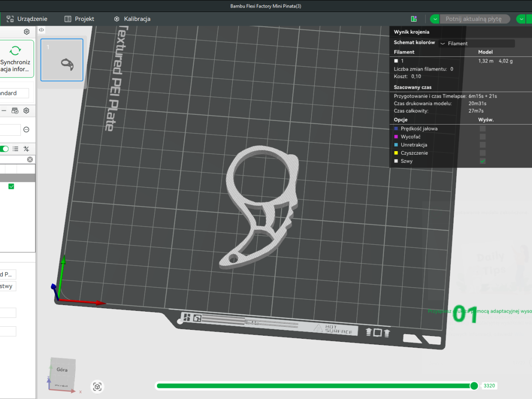The height and width of the screenshot is (399, 532).
Task: Open the Kalibracja tab
Action: pos(132,19)
